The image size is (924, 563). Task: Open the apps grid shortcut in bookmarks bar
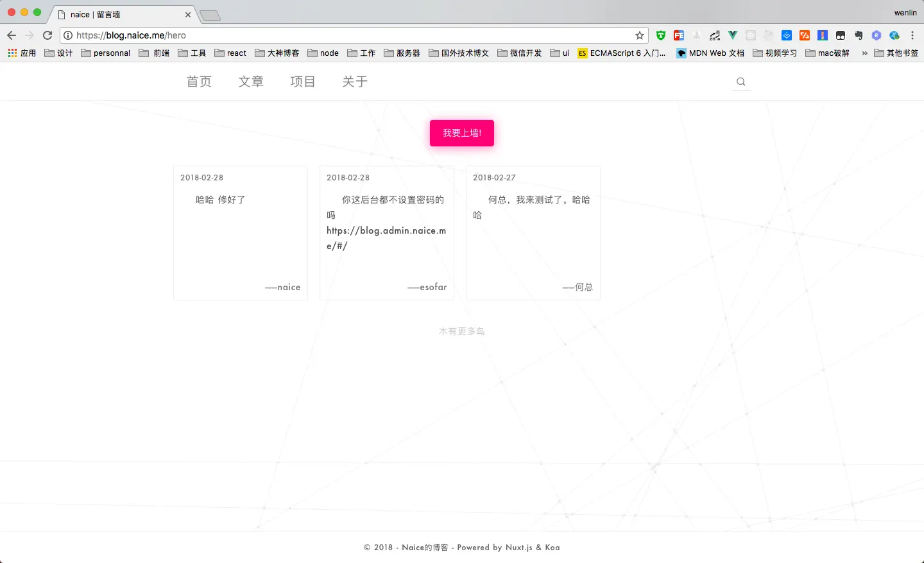click(x=22, y=53)
